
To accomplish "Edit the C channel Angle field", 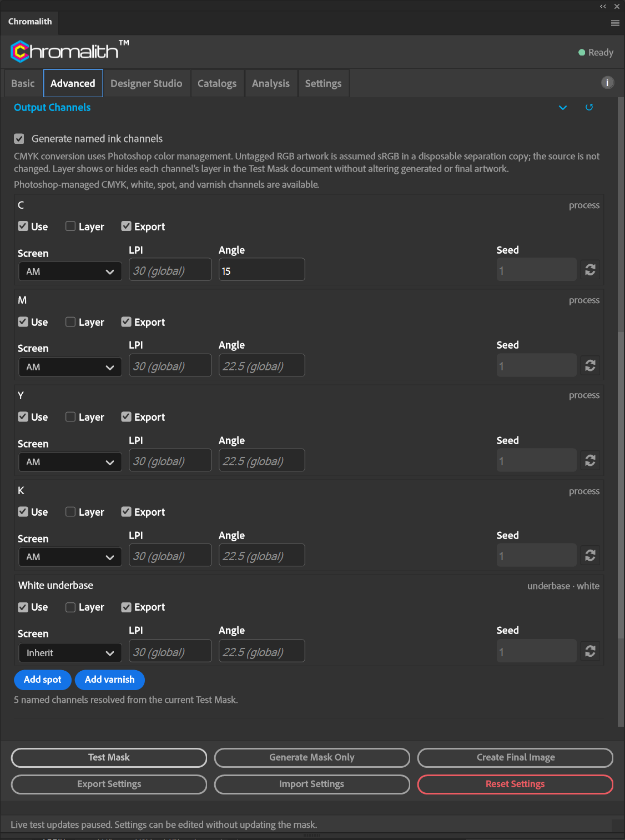I will 261,270.
